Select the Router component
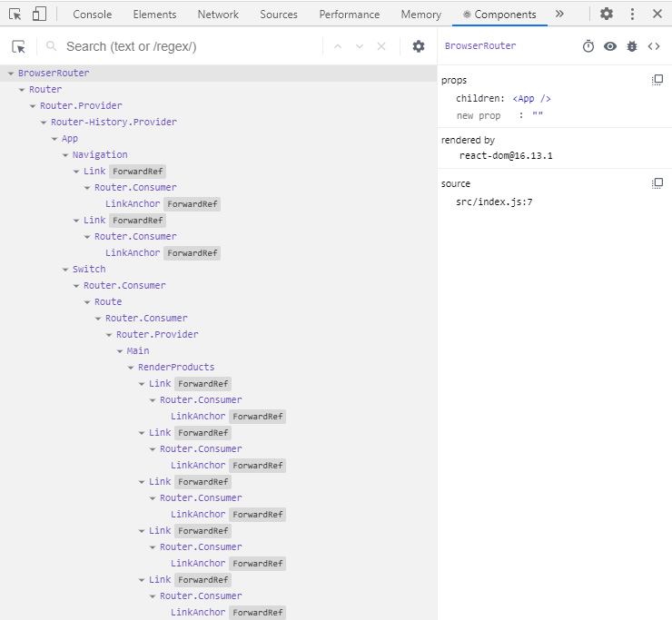Image resolution: width=672 pixels, height=620 pixels. tap(45, 89)
